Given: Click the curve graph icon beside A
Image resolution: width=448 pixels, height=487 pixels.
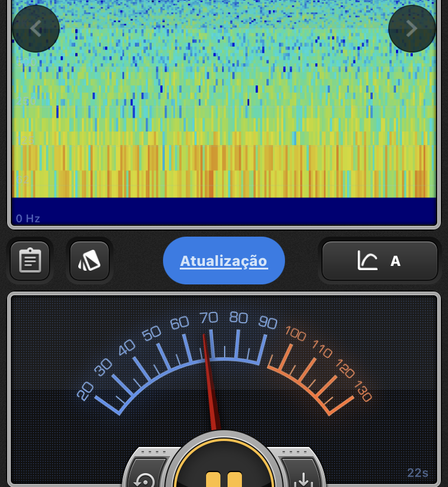Looking at the screenshot, I should coord(367,261).
